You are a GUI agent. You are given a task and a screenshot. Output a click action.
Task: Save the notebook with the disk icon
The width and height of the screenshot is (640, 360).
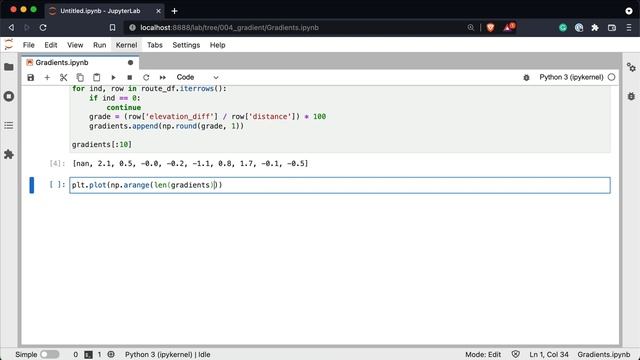31,78
